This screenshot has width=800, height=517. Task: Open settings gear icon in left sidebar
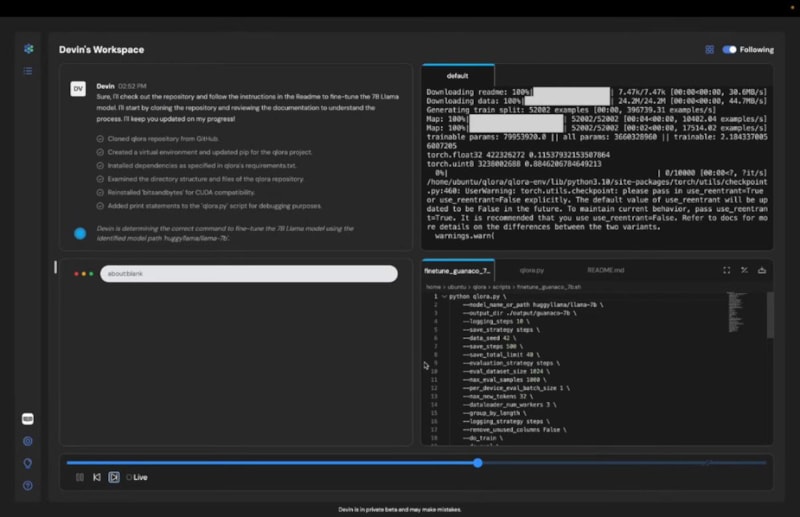click(x=28, y=441)
